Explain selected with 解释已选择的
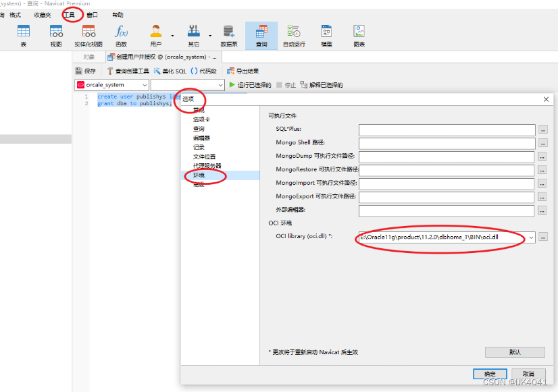 (322, 85)
